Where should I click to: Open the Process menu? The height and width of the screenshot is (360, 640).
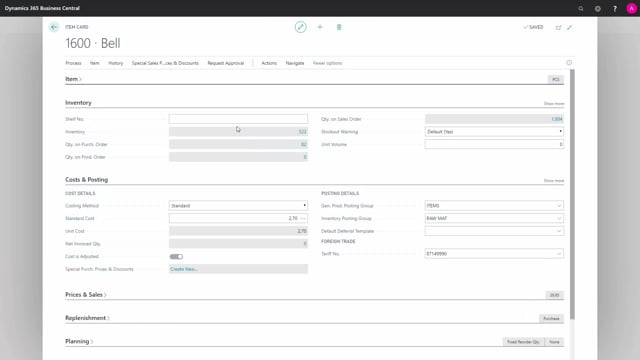coord(73,63)
